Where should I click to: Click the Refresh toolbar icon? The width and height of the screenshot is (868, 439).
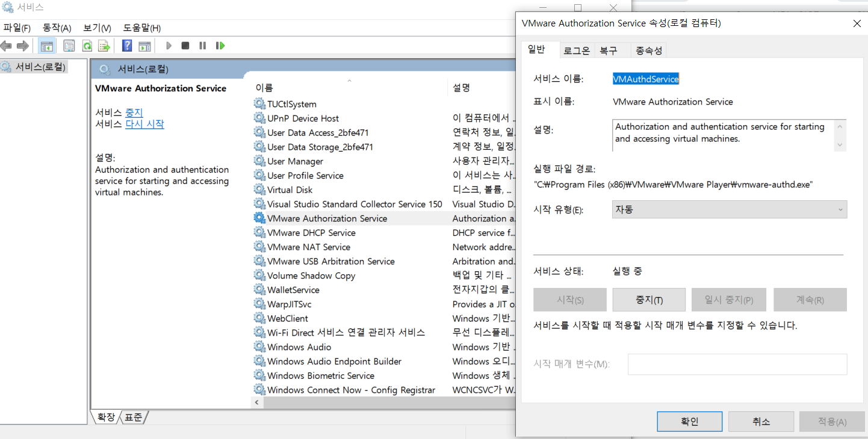pyautogui.click(x=87, y=46)
